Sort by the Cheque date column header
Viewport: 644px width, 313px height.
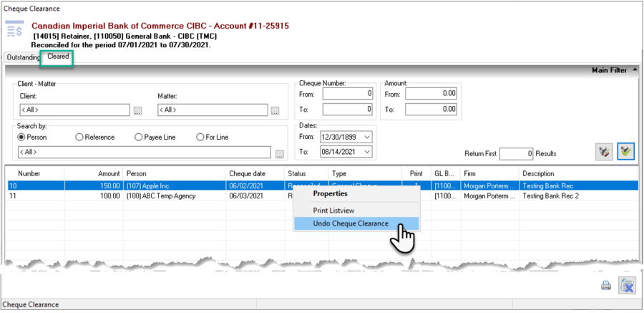pos(255,173)
